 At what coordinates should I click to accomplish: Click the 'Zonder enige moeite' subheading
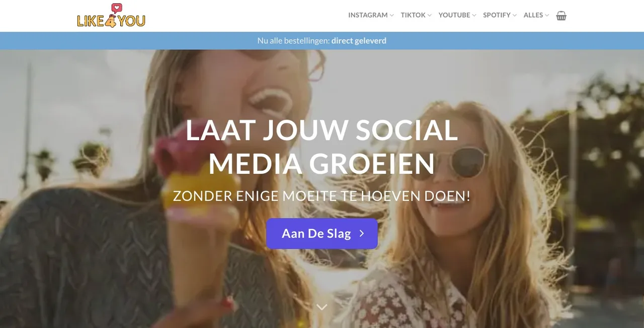322,196
